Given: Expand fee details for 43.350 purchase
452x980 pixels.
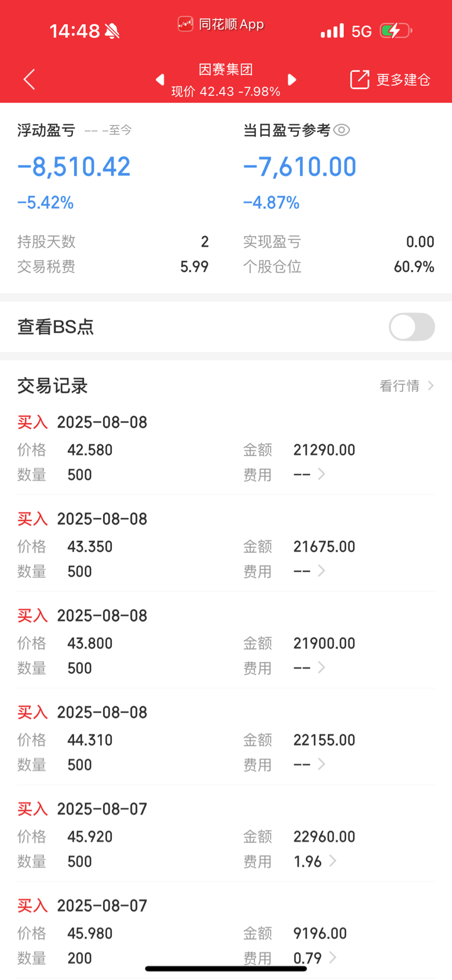Looking at the screenshot, I should pyautogui.click(x=321, y=570).
